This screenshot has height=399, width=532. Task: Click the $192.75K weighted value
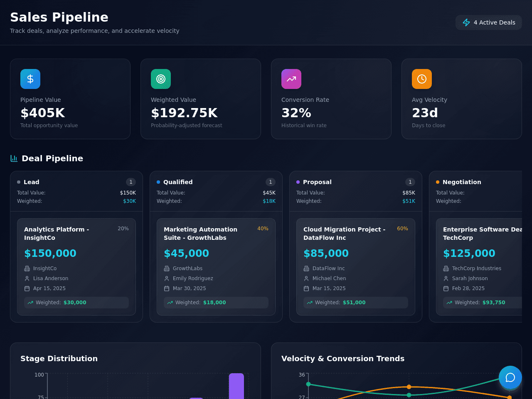(184, 113)
